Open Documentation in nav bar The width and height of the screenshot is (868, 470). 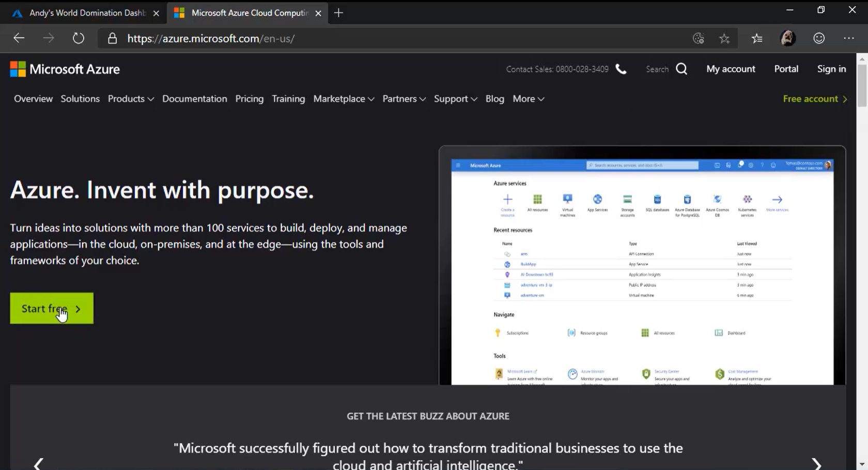pyautogui.click(x=194, y=99)
